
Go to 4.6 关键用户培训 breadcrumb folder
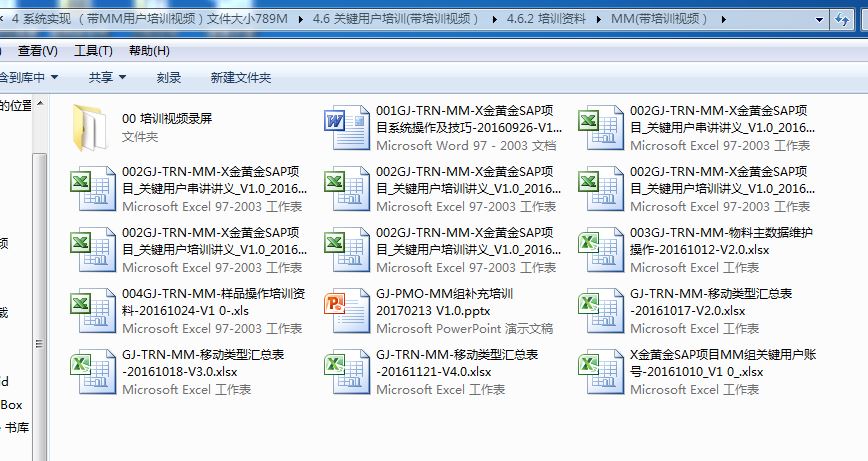click(x=395, y=19)
